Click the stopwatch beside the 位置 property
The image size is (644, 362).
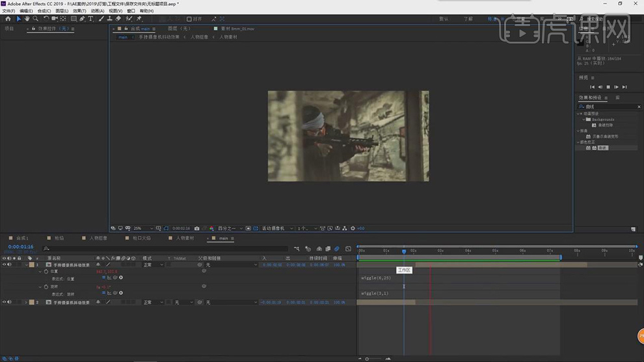pyautogui.click(x=46, y=271)
